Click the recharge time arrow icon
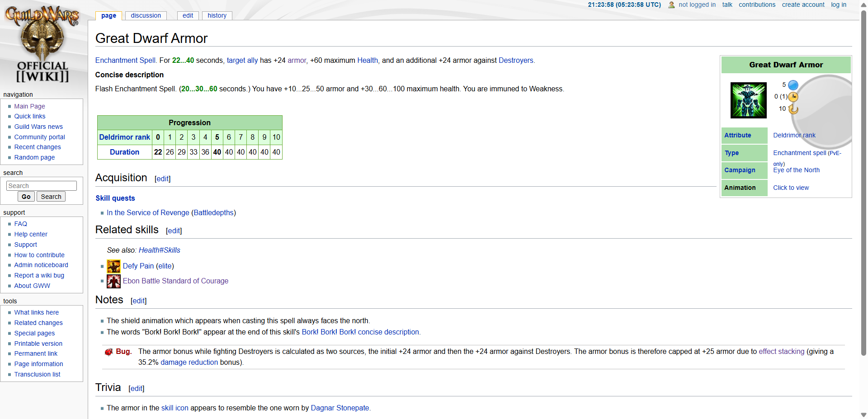The width and height of the screenshot is (868, 419). [793, 109]
